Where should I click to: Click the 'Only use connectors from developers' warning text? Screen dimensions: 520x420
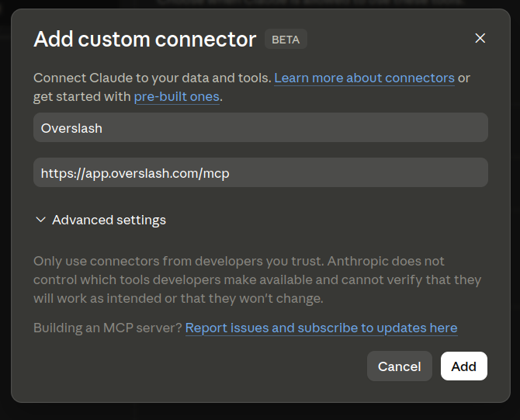[257, 279]
